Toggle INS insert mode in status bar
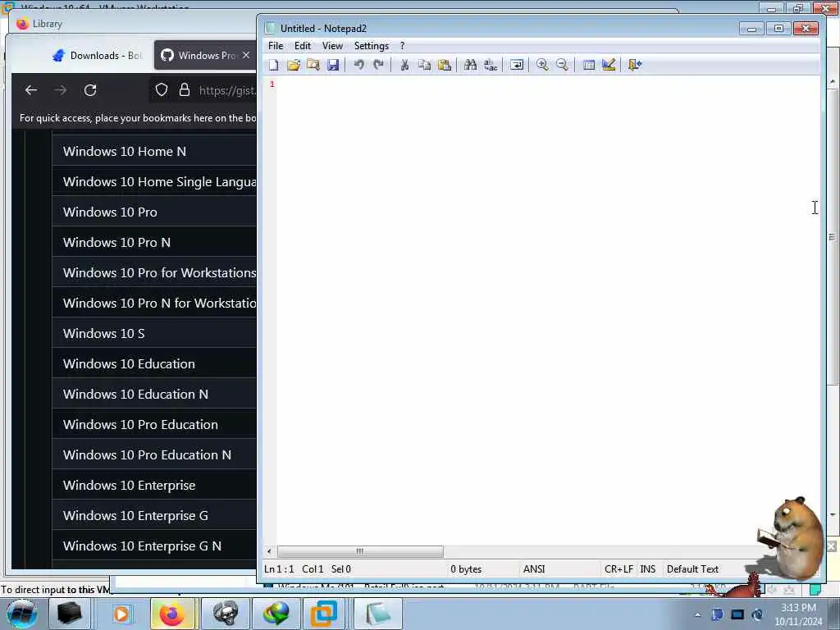840x630 pixels. pyautogui.click(x=648, y=569)
